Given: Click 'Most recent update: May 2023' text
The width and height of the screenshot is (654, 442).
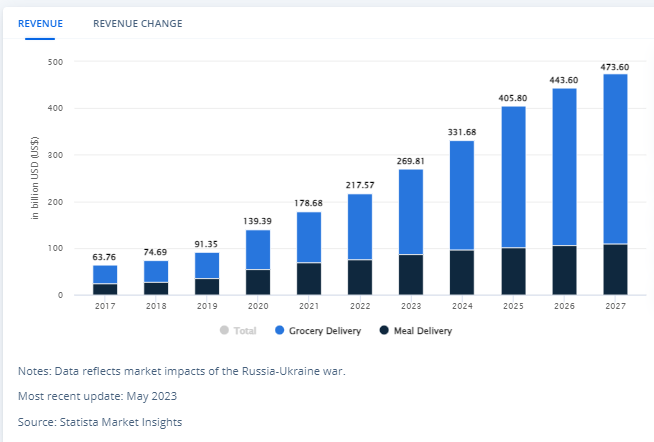Looking at the screenshot, I should tap(98, 396).
